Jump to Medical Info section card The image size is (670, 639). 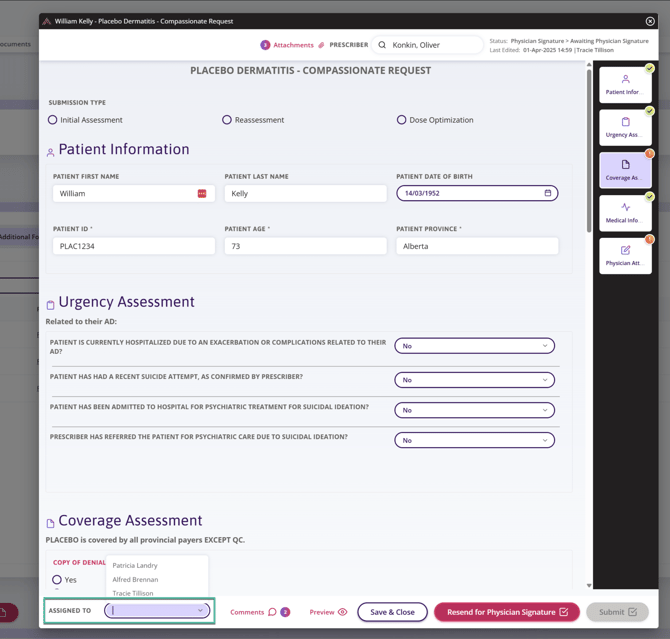(625, 213)
